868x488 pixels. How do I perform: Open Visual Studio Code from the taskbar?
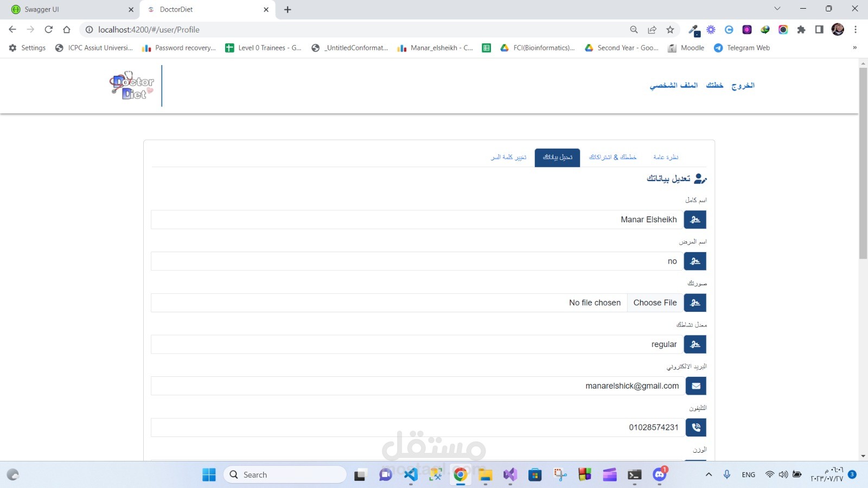click(x=411, y=475)
